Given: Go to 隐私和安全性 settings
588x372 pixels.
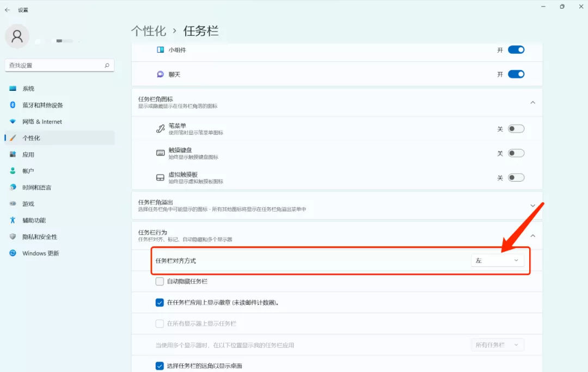Looking at the screenshot, I should click(x=60, y=237).
